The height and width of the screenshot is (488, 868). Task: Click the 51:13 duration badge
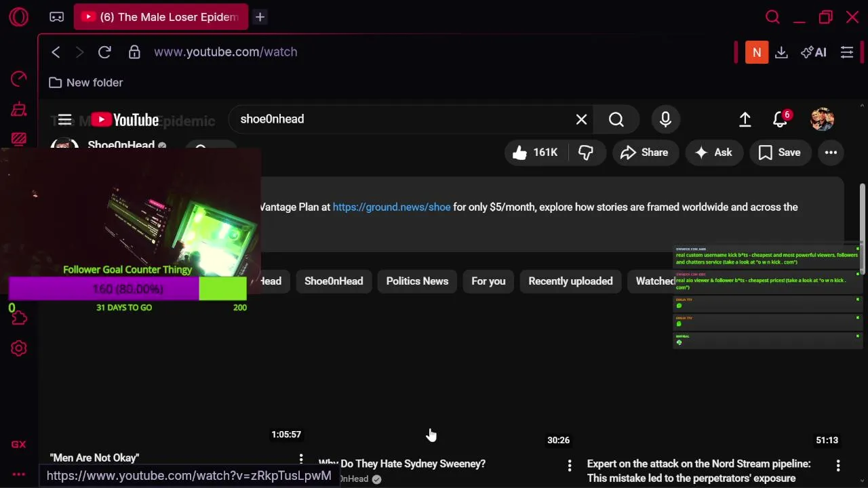(x=827, y=441)
